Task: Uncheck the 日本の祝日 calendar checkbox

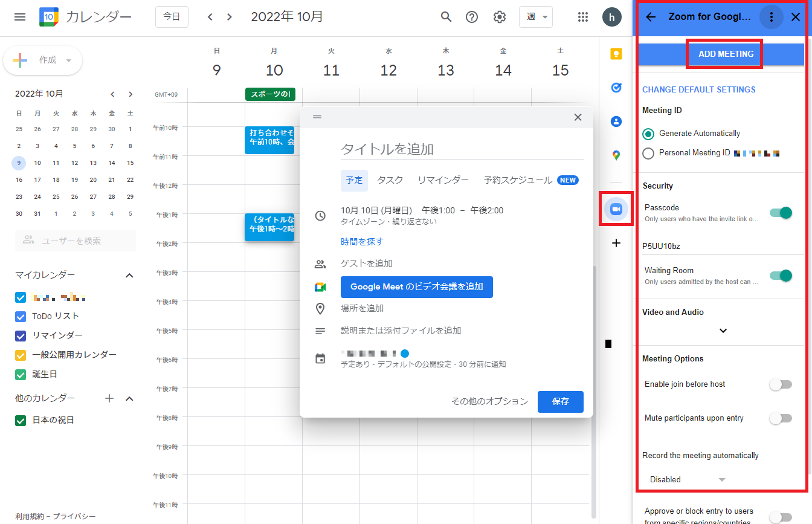Action: pyautogui.click(x=21, y=420)
